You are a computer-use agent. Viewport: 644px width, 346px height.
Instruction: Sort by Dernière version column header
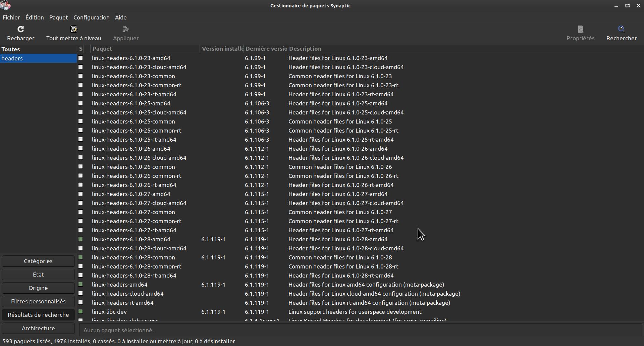265,49
